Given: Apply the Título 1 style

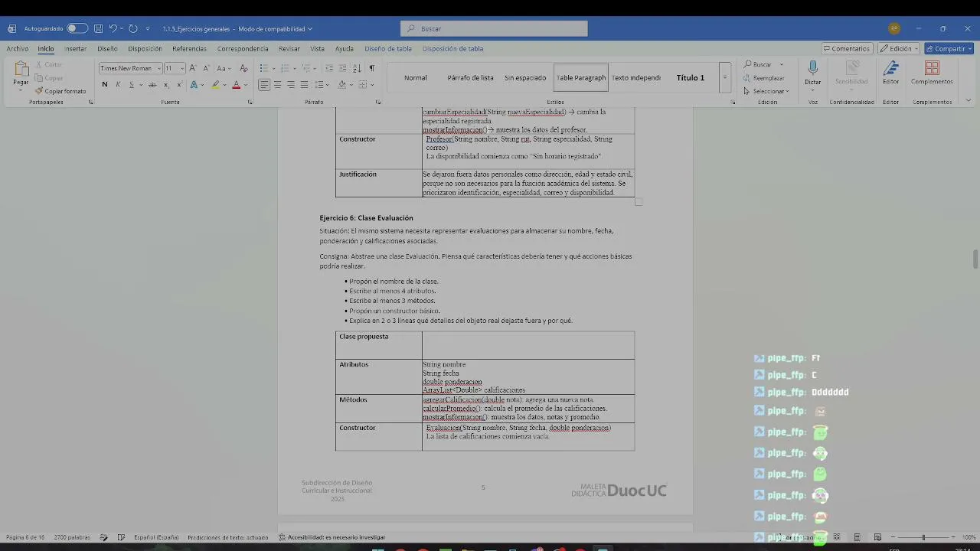Looking at the screenshot, I should [x=691, y=77].
